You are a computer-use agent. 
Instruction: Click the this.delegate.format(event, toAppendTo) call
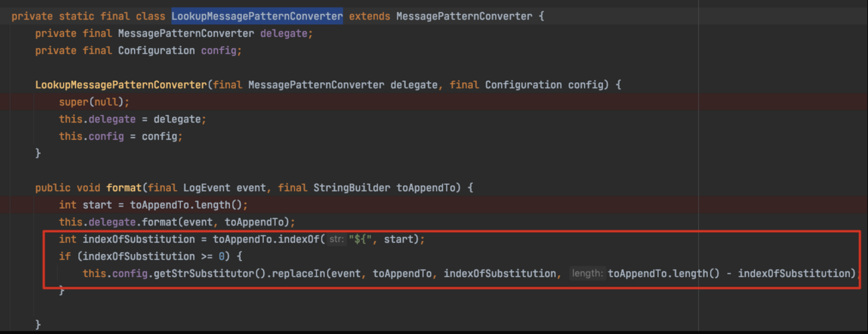[177, 222]
